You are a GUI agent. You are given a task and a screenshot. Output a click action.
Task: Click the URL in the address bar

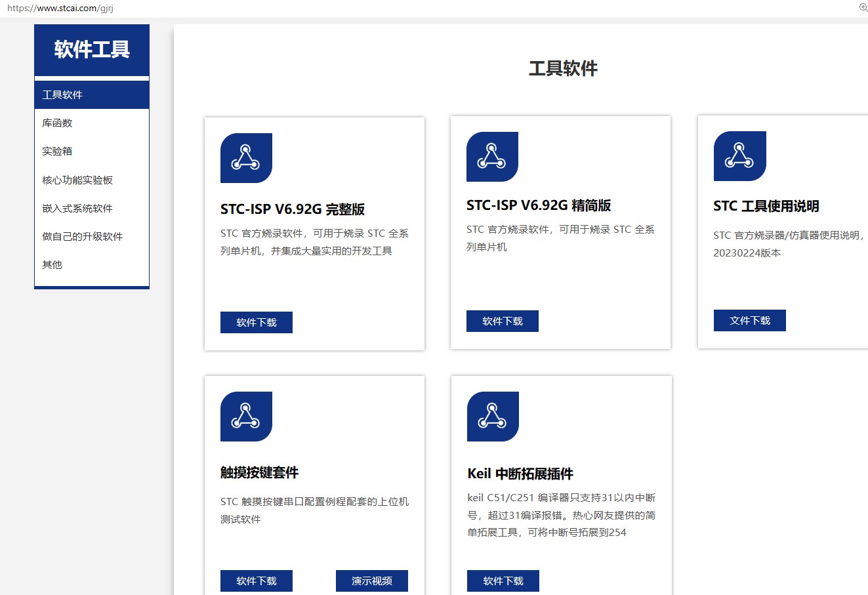(x=60, y=9)
